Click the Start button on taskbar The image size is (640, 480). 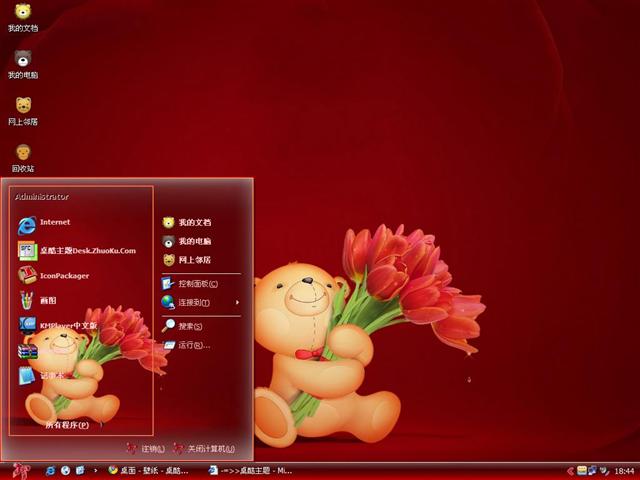point(21,471)
